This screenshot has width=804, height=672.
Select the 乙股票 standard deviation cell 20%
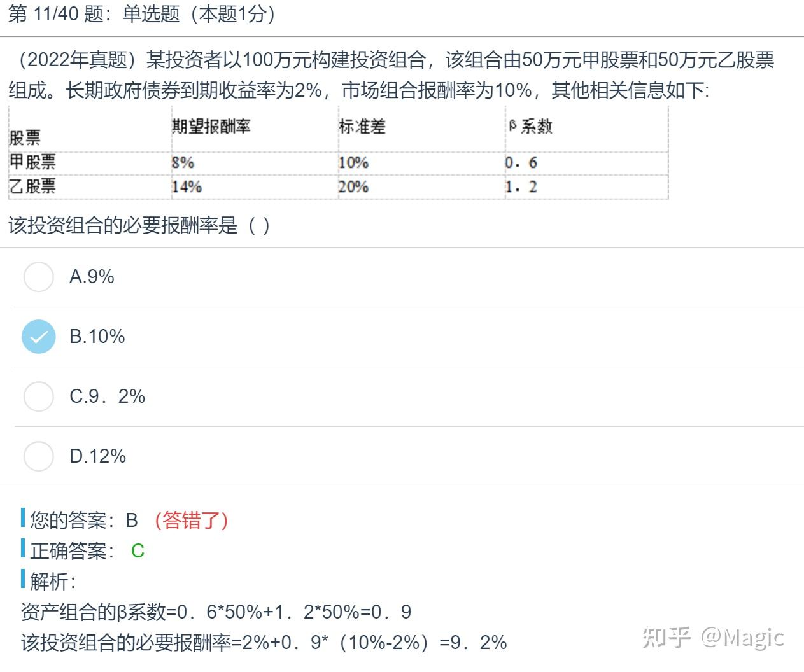point(355,186)
